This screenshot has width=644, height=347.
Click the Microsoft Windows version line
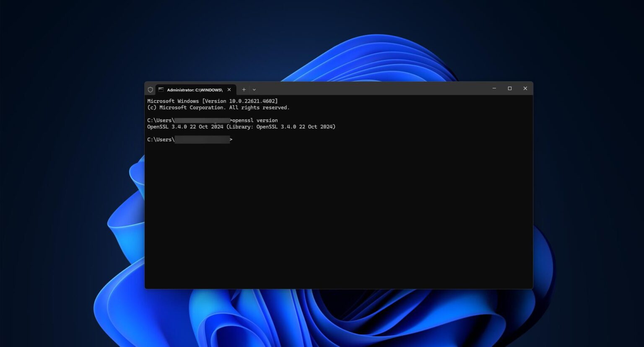coord(212,101)
